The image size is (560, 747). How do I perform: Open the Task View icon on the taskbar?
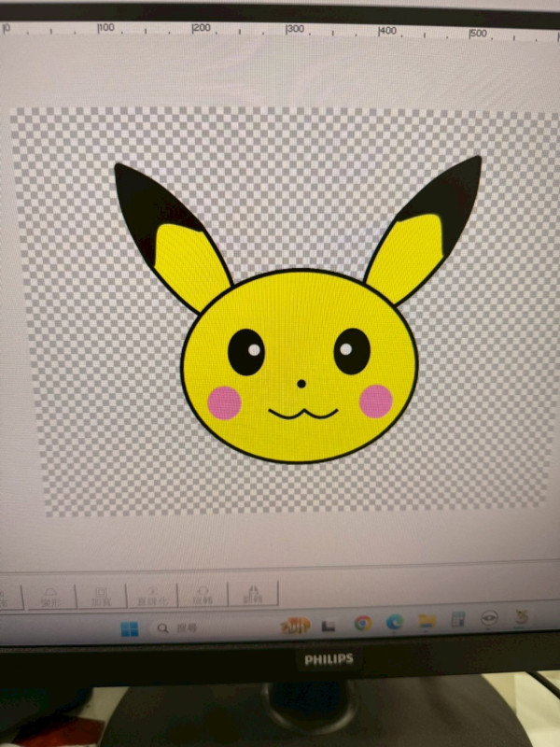(x=328, y=626)
